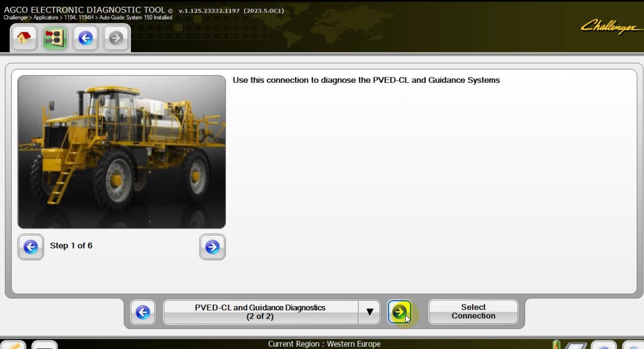Click the yellow go arrow next to Select Connection
This screenshot has height=349, width=644.
point(400,312)
